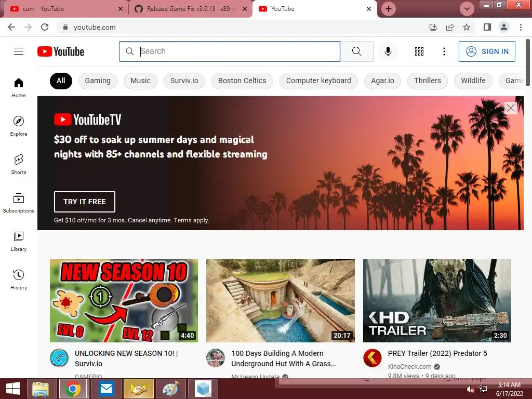Open the paint palette app on taskbar
Image resolution: width=532 pixels, height=399 pixels.
[x=170, y=389]
